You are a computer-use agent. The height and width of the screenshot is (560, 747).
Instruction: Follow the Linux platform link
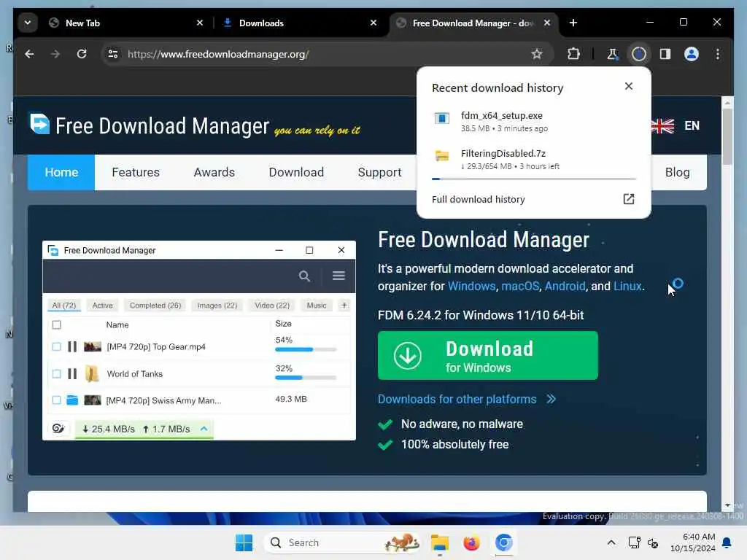(627, 286)
